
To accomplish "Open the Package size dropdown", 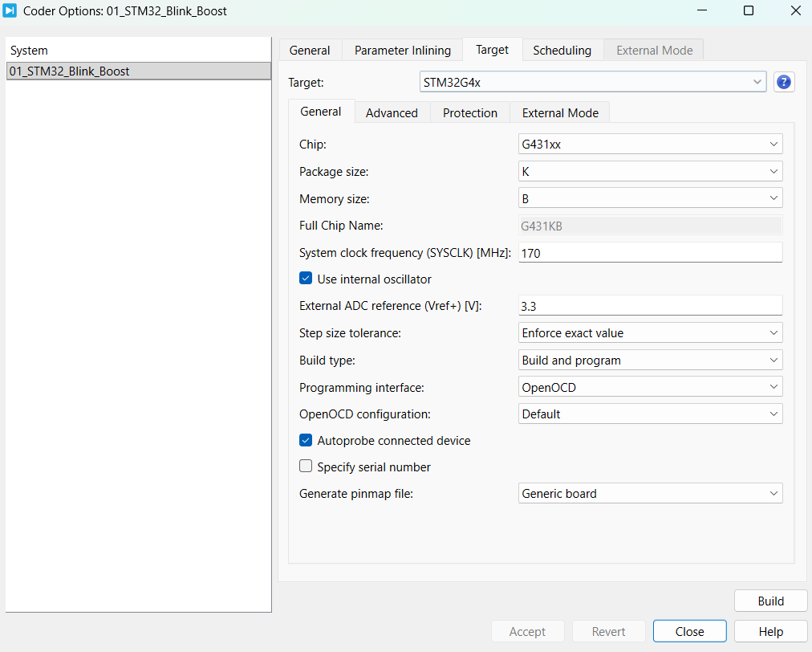I will (x=650, y=171).
